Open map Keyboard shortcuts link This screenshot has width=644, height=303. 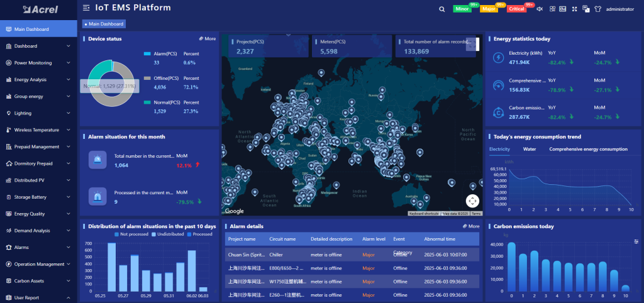click(x=424, y=214)
